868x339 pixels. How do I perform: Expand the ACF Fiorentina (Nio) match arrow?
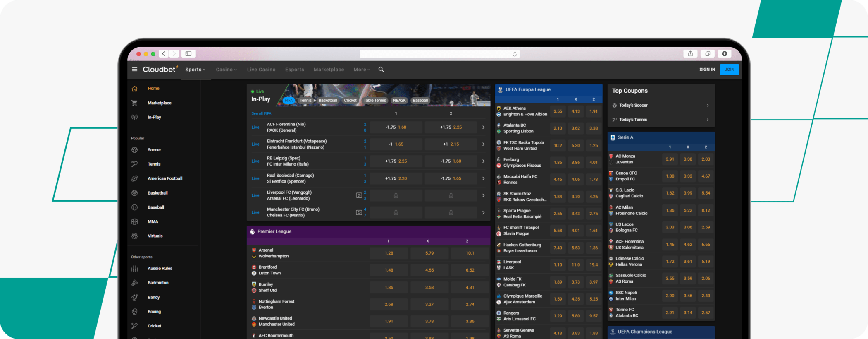pyautogui.click(x=483, y=127)
